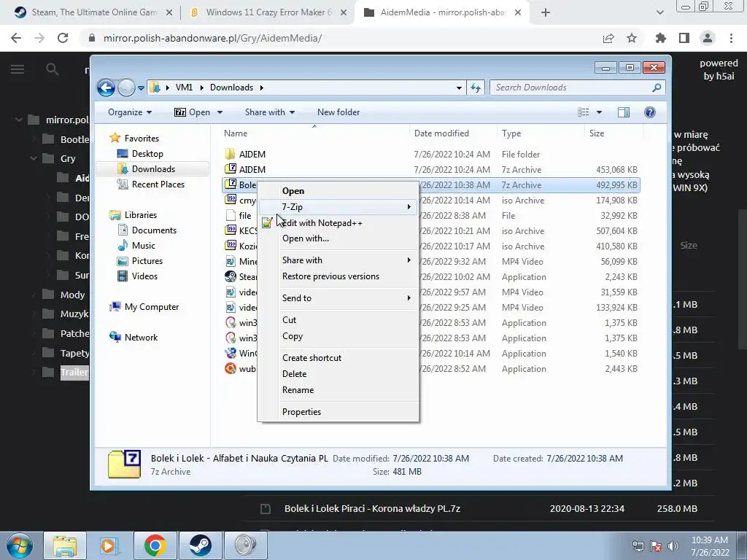747x560 pixels.
Task: Open Explorer's recent locations dropdown arrow
Action: click(141, 88)
